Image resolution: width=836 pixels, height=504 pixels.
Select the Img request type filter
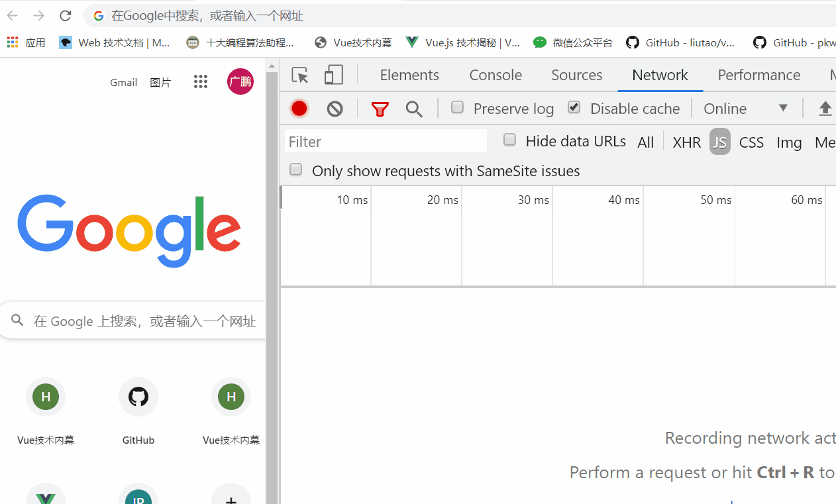point(789,142)
